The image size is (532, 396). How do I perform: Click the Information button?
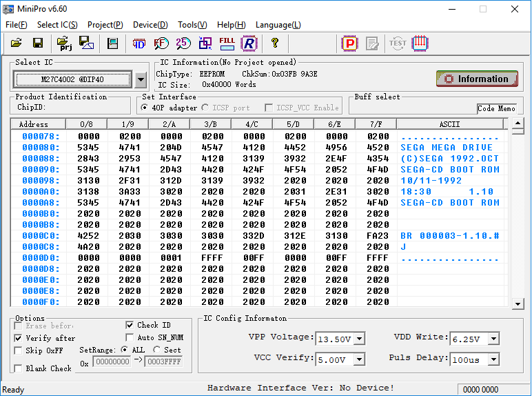click(x=477, y=79)
